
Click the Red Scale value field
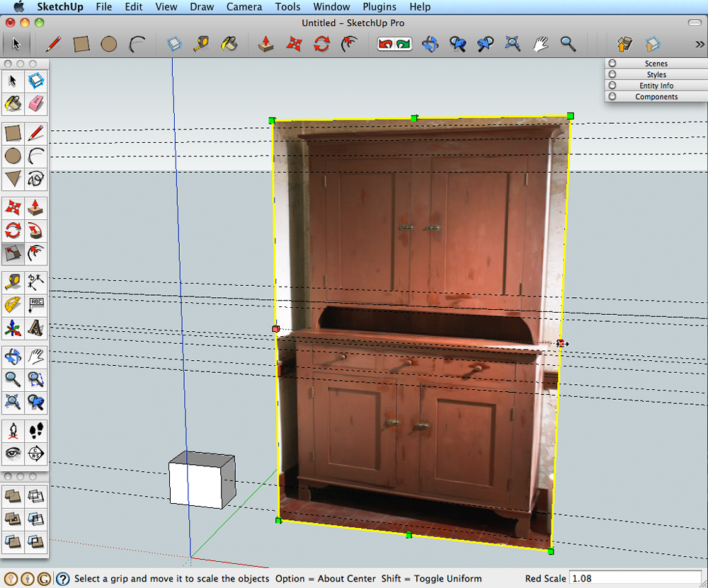pos(634,579)
